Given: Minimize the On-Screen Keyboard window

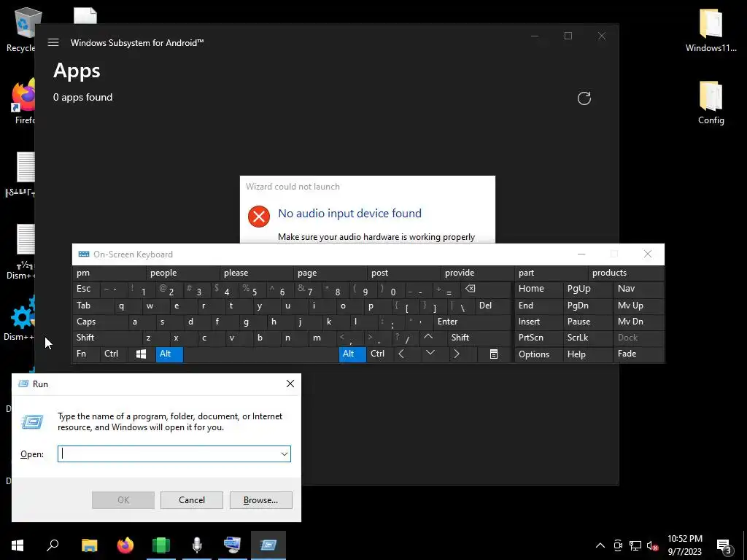Looking at the screenshot, I should [581, 254].
